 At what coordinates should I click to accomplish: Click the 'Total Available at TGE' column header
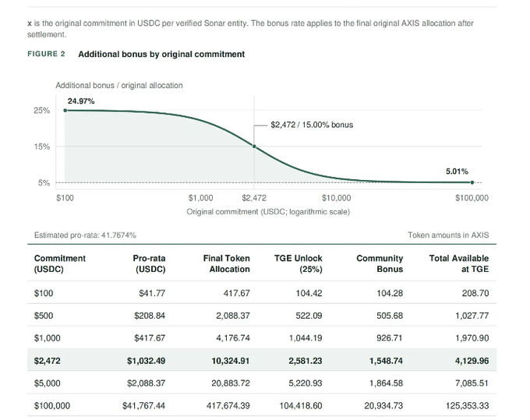click(x=459, y=263)
